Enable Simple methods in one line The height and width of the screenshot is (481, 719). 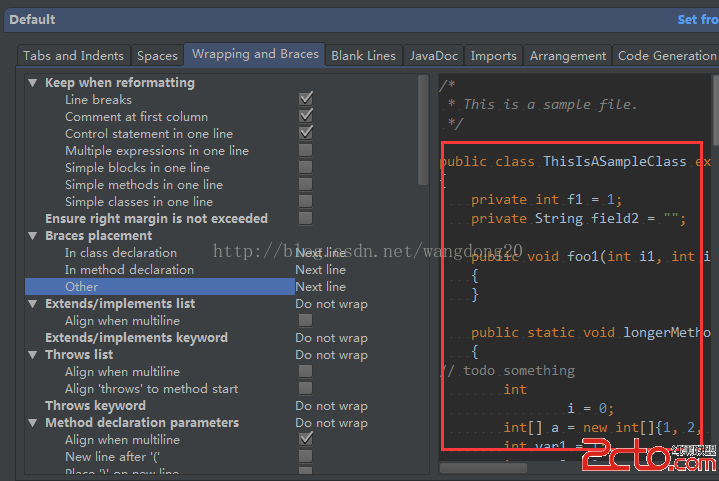(306, 184)
